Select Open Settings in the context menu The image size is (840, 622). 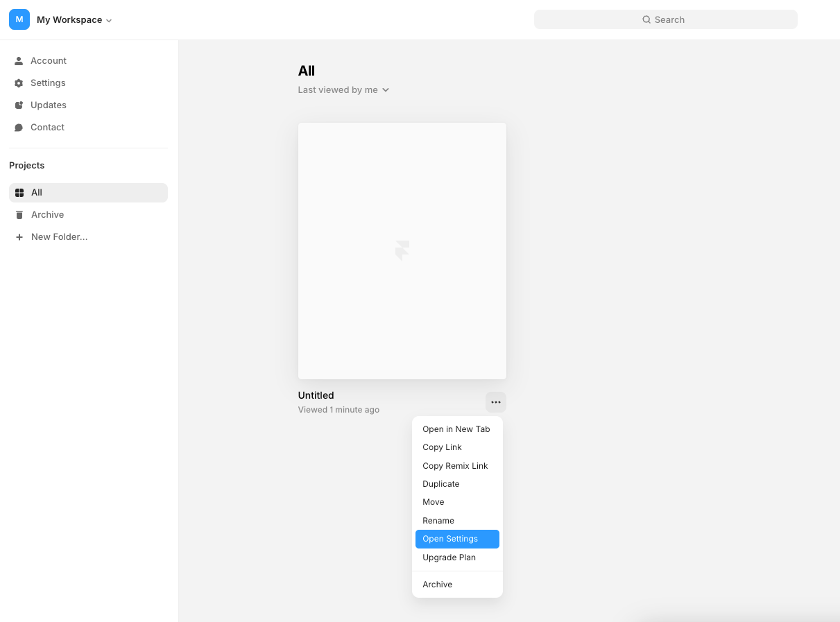click(457, 539)
